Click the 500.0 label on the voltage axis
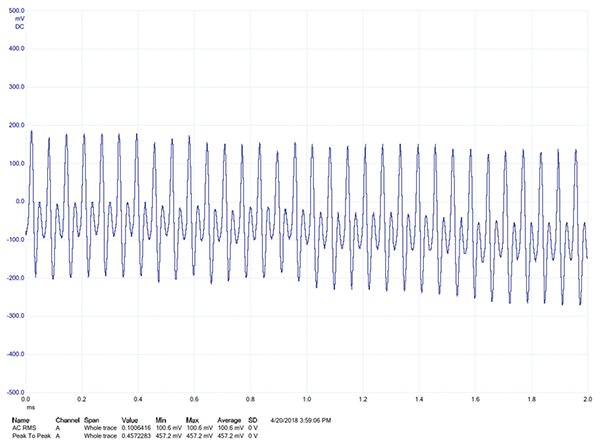The width and height of the screenshot is (600, 445). tap(15, 10)
